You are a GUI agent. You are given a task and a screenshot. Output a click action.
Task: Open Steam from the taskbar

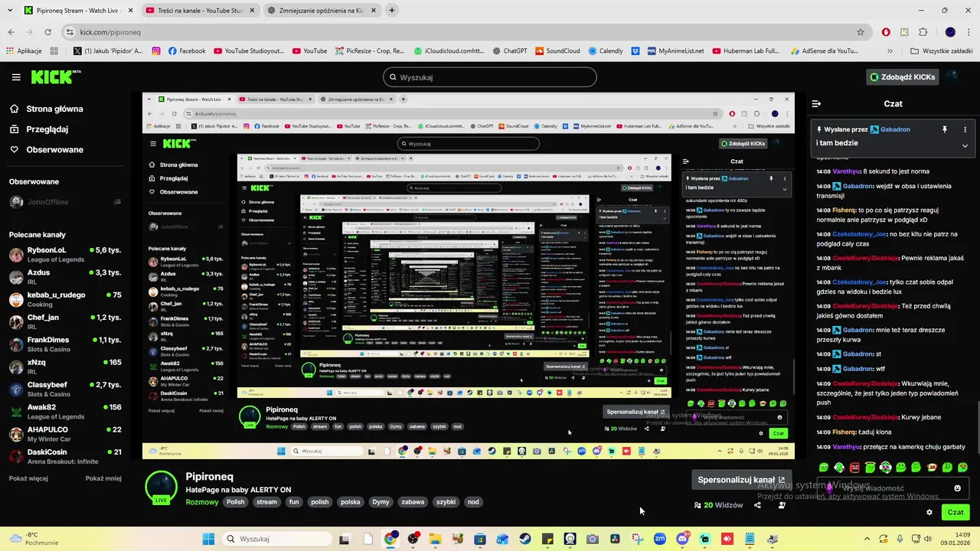[524, 539]
